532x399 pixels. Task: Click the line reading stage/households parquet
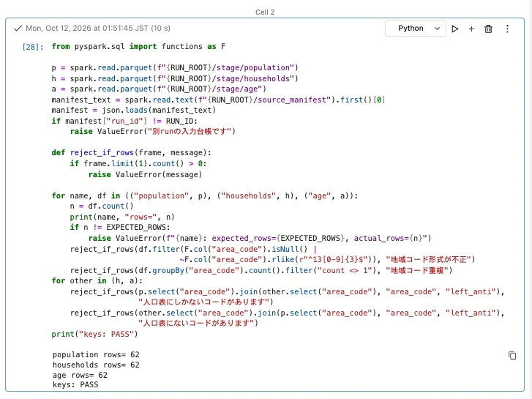[175, 78]
